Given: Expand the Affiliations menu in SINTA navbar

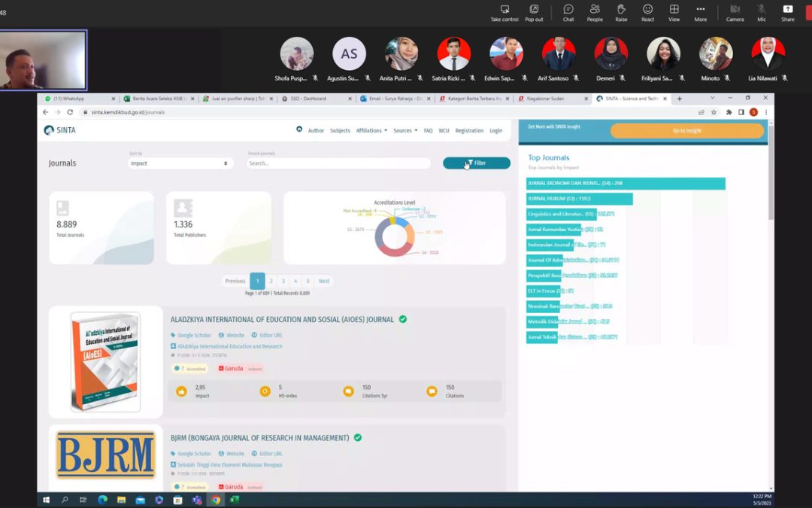Looking at the screenshot, I should pos(371,131).
